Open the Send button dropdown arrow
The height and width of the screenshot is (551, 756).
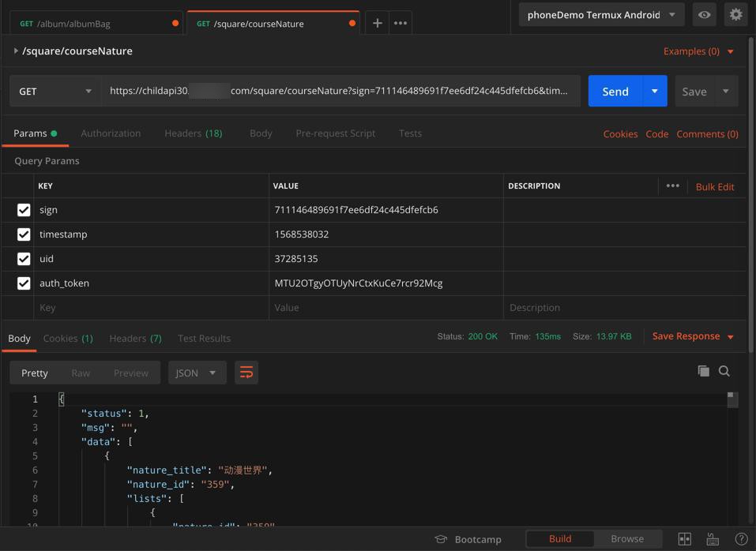tap(654, 91)
